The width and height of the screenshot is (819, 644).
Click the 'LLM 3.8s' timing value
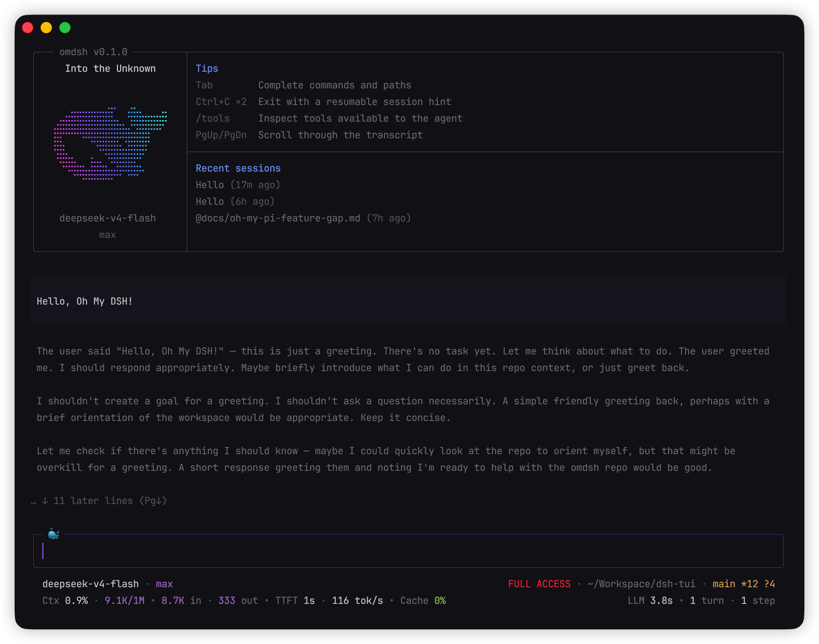650,601
